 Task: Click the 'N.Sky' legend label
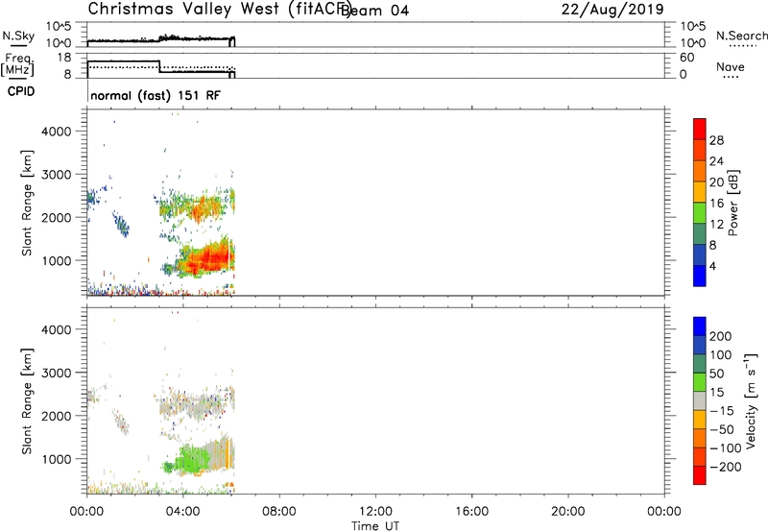click(x=18, y=36)
